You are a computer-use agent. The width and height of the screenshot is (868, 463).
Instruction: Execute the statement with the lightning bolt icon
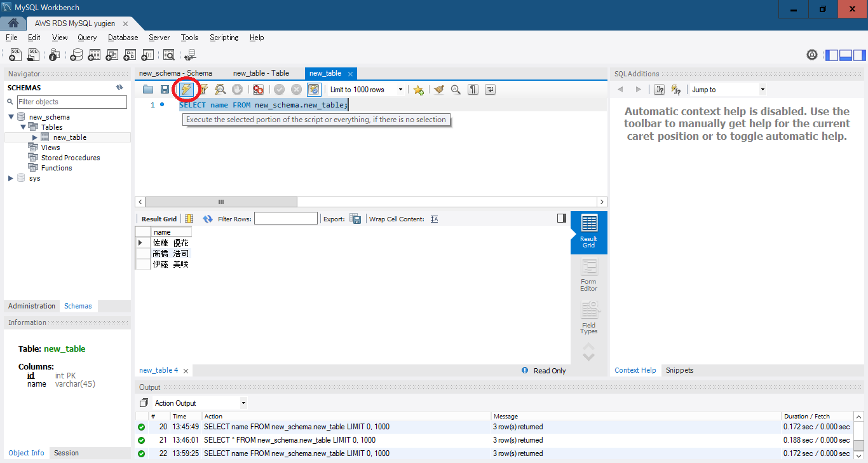tap(186, 90)
